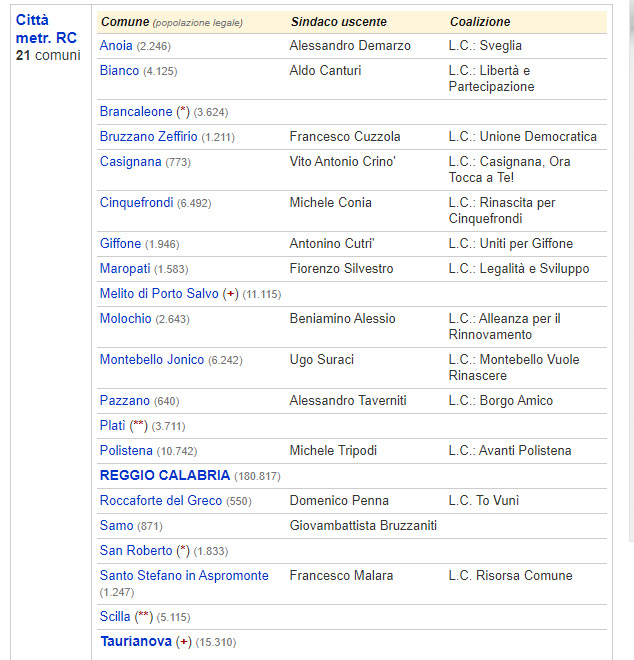Select the name Vito Antonio Crino'
This screenshot has width=634, height=660.
pos(343,162)
